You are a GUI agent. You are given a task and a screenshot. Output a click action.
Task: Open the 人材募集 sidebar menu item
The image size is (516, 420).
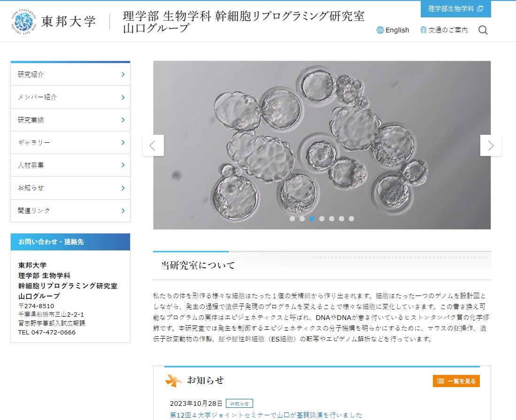pos(70,165)
